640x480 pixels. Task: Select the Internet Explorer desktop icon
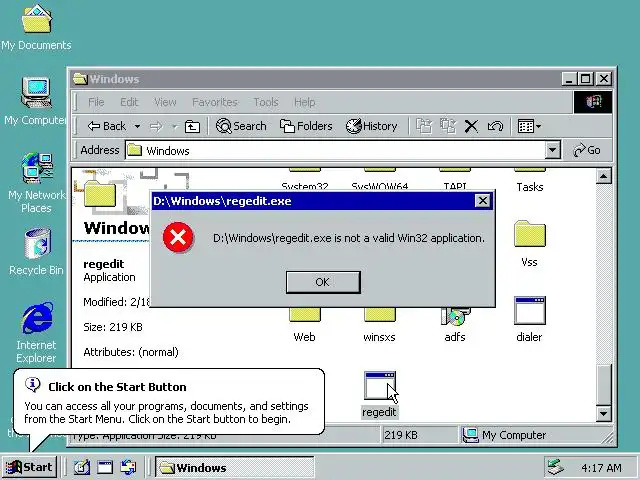[36, 333]
